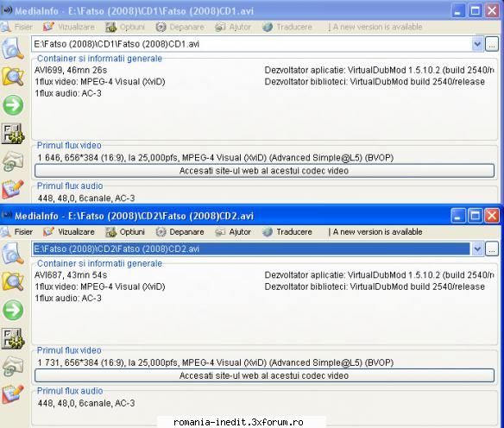Expand the CD2 file path dropdown arrow
The width and height of the screenshot is (504, 428).
pyautogui.click(x=477, y=249)
